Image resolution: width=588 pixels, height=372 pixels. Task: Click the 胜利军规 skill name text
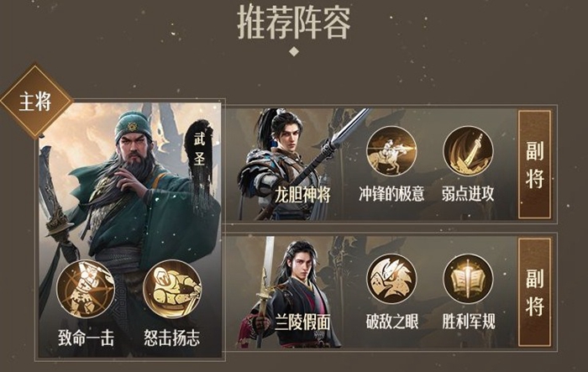pos(469,322)
